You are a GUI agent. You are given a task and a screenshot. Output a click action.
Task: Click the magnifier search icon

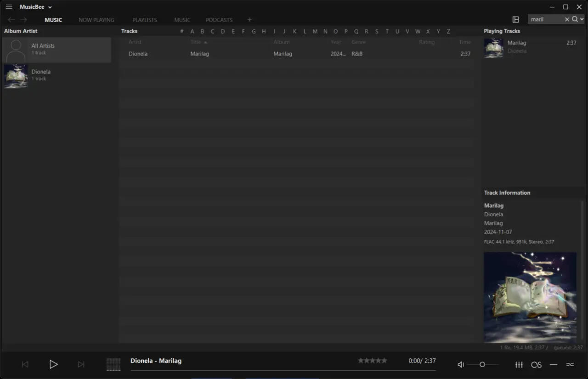tap(575, 19)
